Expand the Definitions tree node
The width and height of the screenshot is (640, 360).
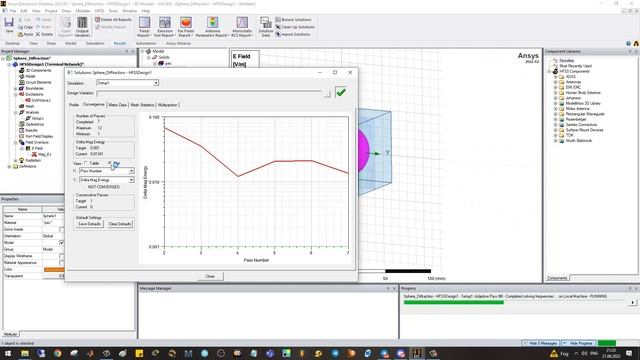click(9, 167)
